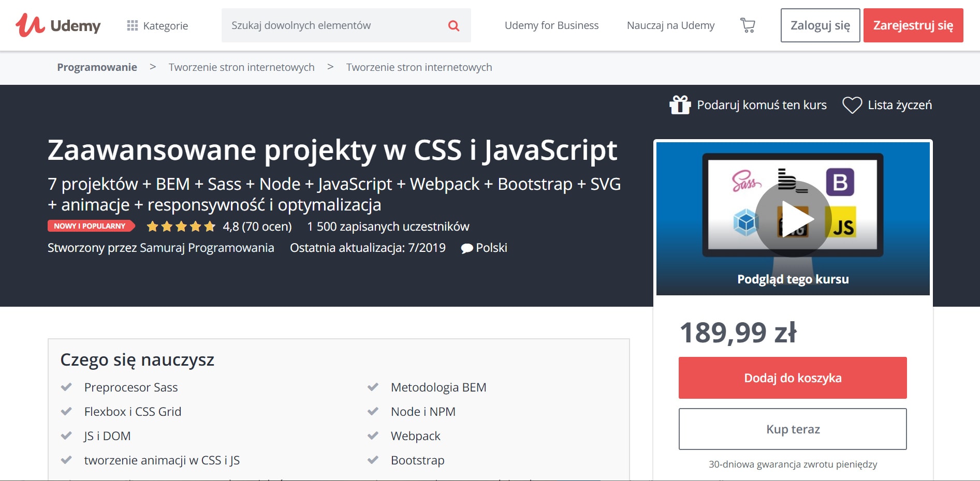This screenshot has height=481, width=980.
Task: Click 'Dodaj do koszyka' button
Action: (793, 378)
